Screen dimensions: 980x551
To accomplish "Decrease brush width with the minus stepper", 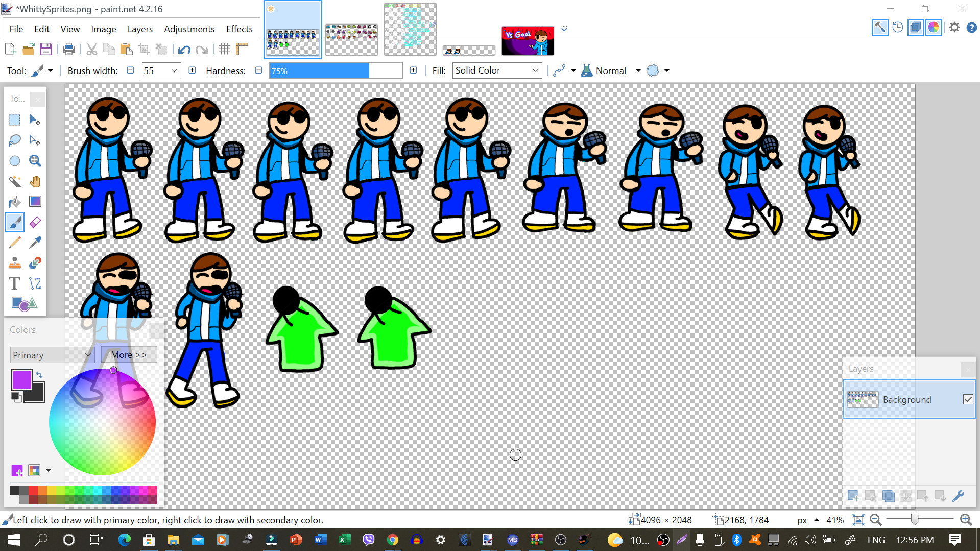I will tap(131, 70).
